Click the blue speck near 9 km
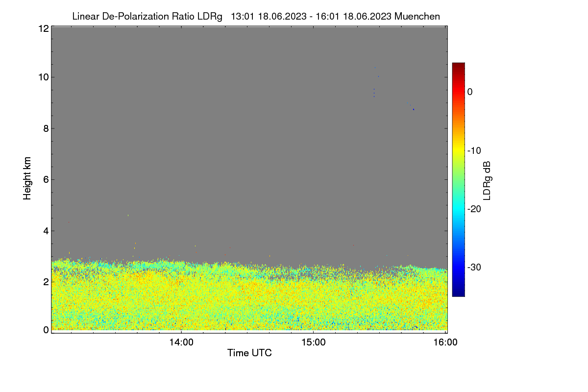This screenshot has height=392, width=588. [414, 109]
